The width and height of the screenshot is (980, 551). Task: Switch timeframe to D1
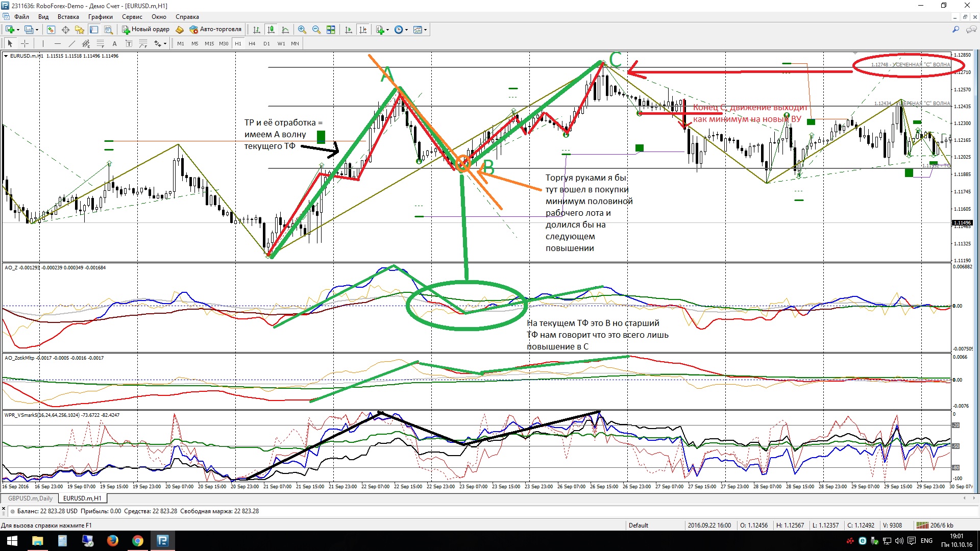pos(266,43)
